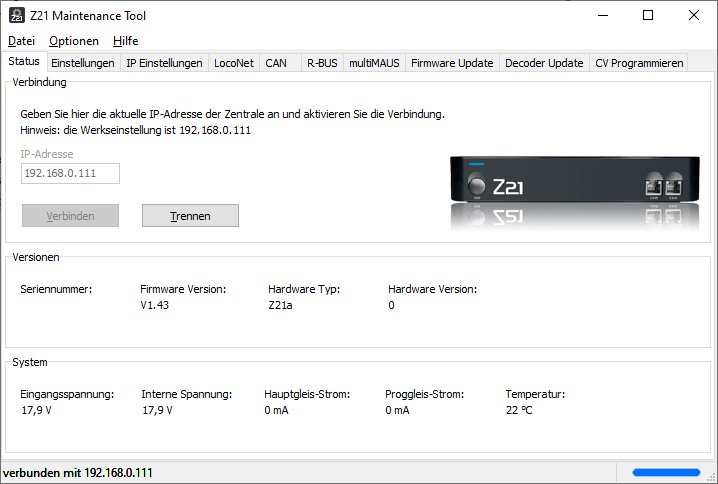Click the Trennen button to disconnect
718x484 pixels.
(190, 216)
